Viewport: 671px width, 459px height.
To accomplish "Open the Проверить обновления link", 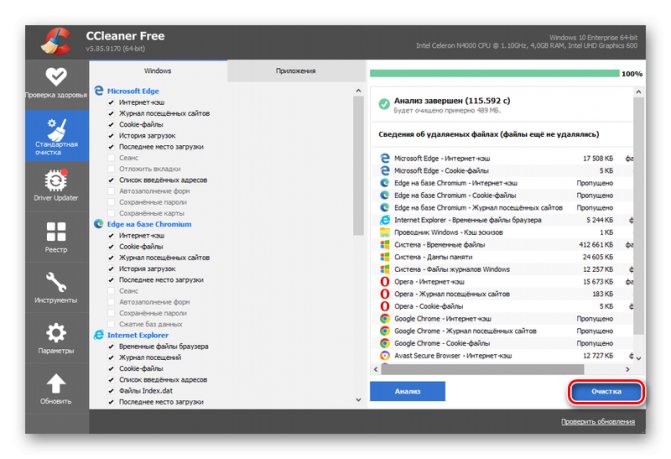I will (598, 422).
